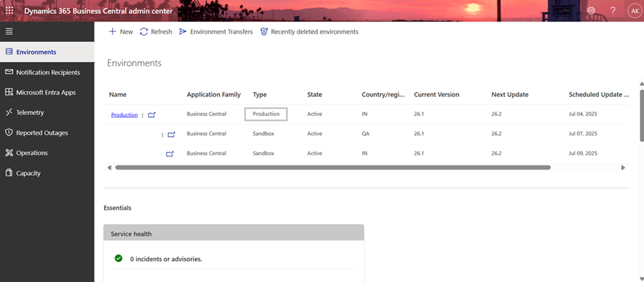The height and width of the screenshot is (282, 644).
Task: Click the State column header
Action: (x=315, y=94)
